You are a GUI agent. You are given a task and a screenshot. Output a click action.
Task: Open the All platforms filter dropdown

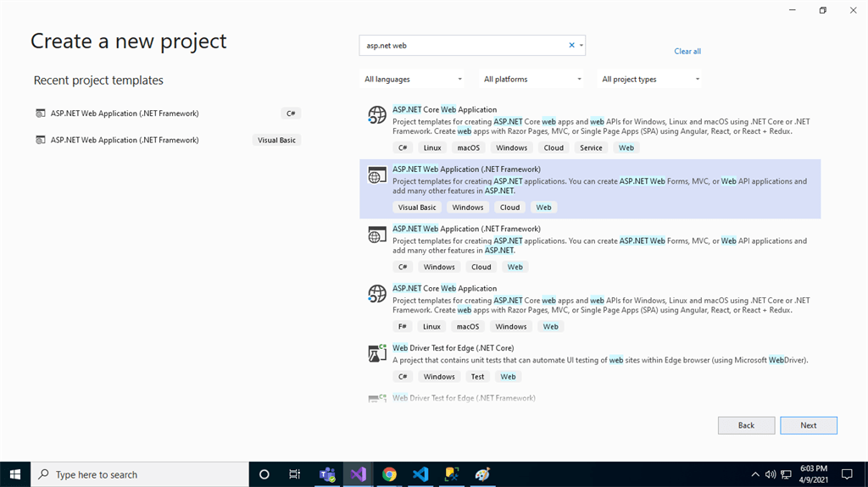point(532,79)
